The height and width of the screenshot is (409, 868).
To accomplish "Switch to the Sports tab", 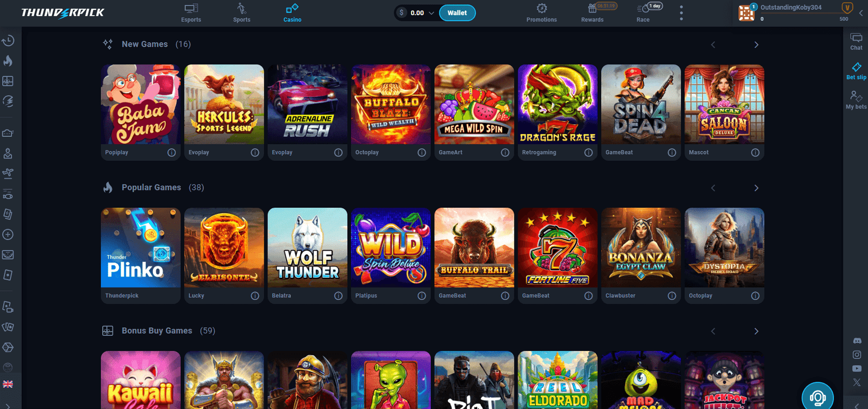I will click(x=242, y=12).
